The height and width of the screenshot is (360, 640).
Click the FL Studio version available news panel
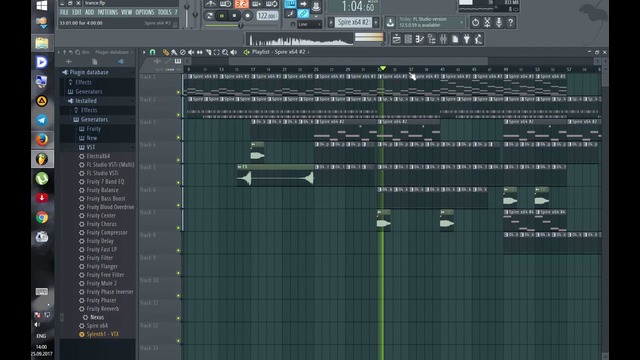pyautogui.click(x=431, y=22)
